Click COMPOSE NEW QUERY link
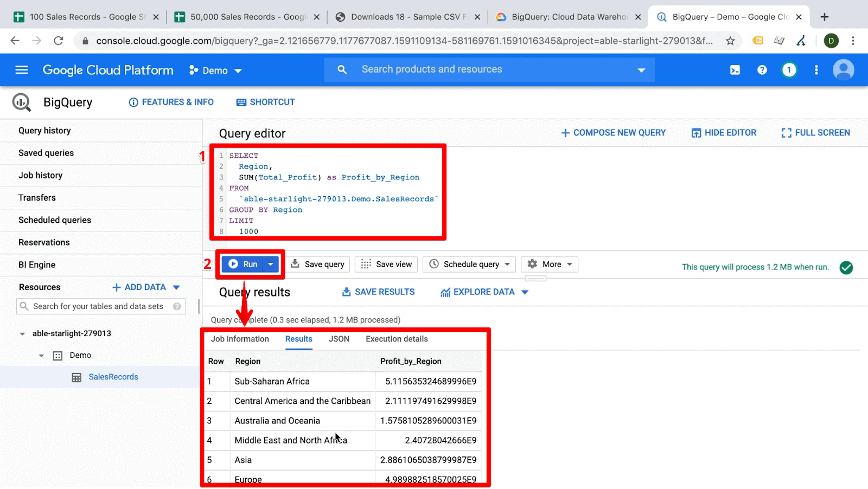Viewport: 868px width, 489px height. tap(613, 132)
